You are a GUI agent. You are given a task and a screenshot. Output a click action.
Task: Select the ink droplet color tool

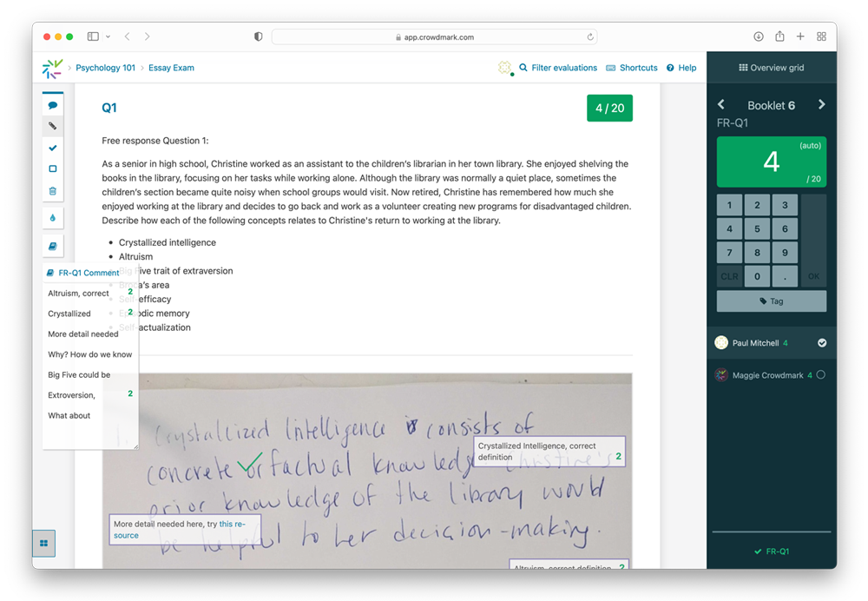tap(52, 218)
